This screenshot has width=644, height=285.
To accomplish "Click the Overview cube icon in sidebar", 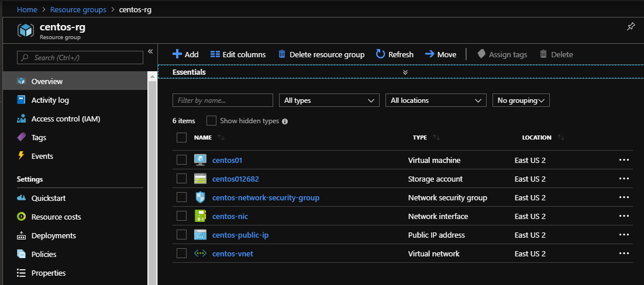I will point(22,81).
